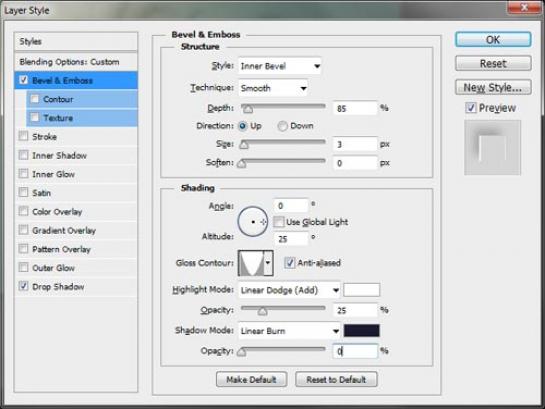Enable the Contour sub-option checkbox
Viewport: 545px width, 409px height.
[x=34, y=99]
